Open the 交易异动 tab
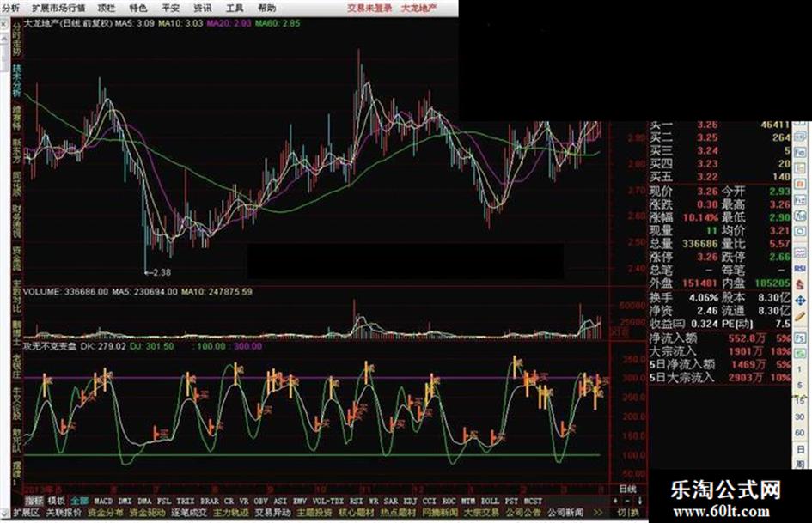This screenshot has height=523, width=812. [273, 513]
